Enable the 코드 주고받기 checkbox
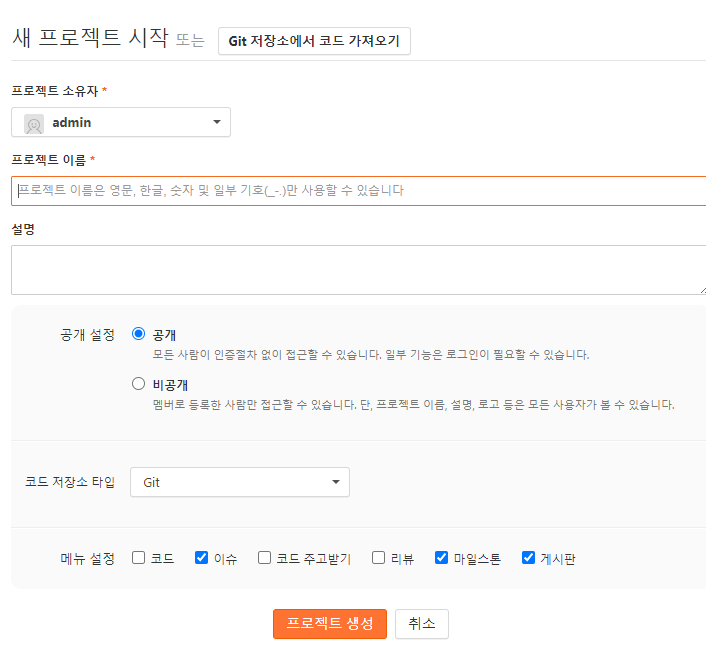Viewport: 706px width, 669px height. 264,557
